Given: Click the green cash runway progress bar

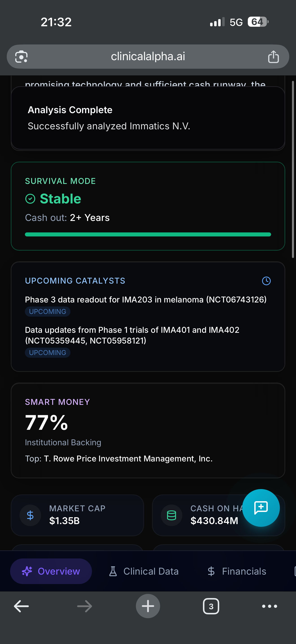Looking at the screenshot, I should click(148, 234).
